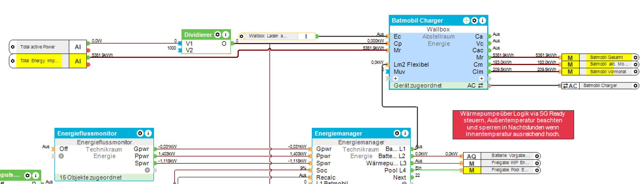Open Energieflussmonitor settings gear icon
Image resolution: width=644 pixels, height=184 pixels.
[x=140, y=133]
